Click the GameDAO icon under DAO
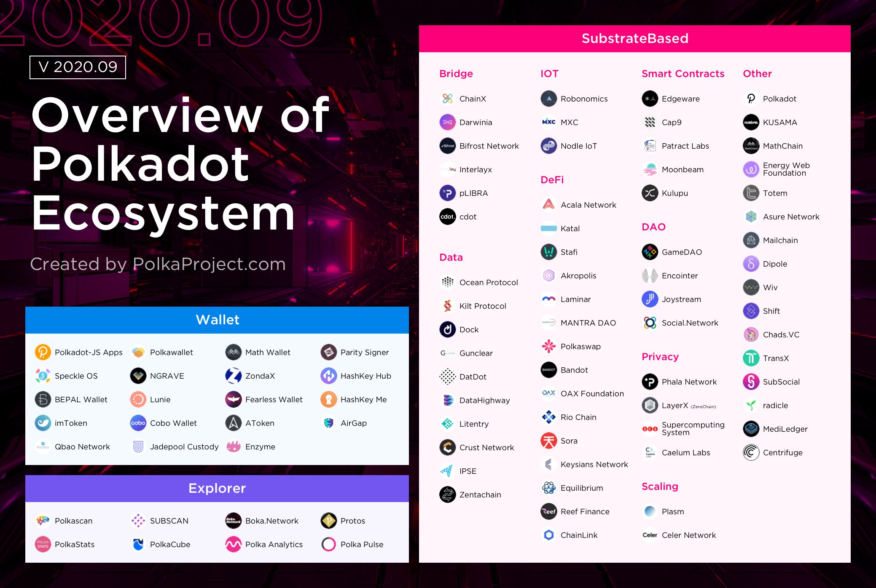 point(646,249)
